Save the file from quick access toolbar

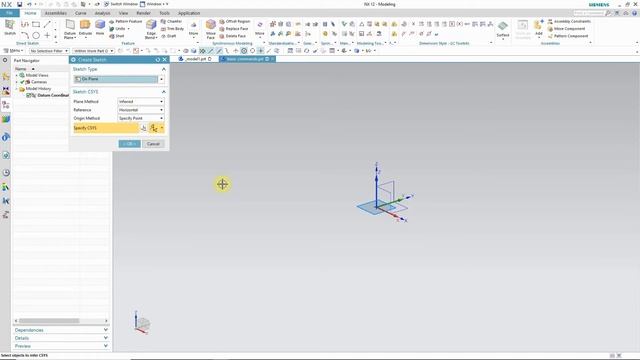(19, 4)
